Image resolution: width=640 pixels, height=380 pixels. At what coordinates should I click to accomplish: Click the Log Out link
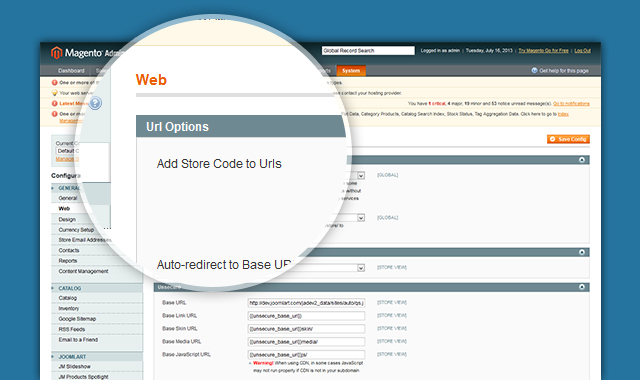pos(582,51)
